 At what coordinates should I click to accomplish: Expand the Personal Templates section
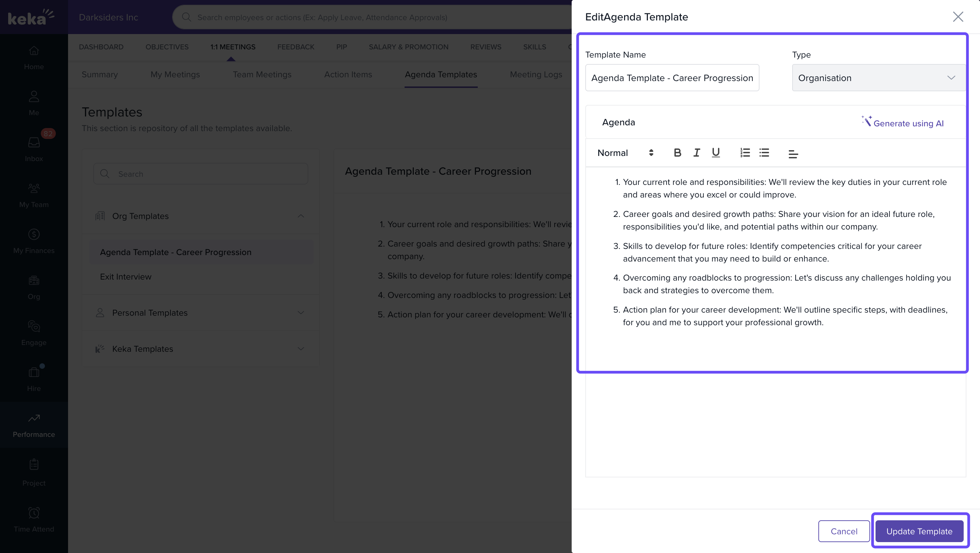point(300,313)
